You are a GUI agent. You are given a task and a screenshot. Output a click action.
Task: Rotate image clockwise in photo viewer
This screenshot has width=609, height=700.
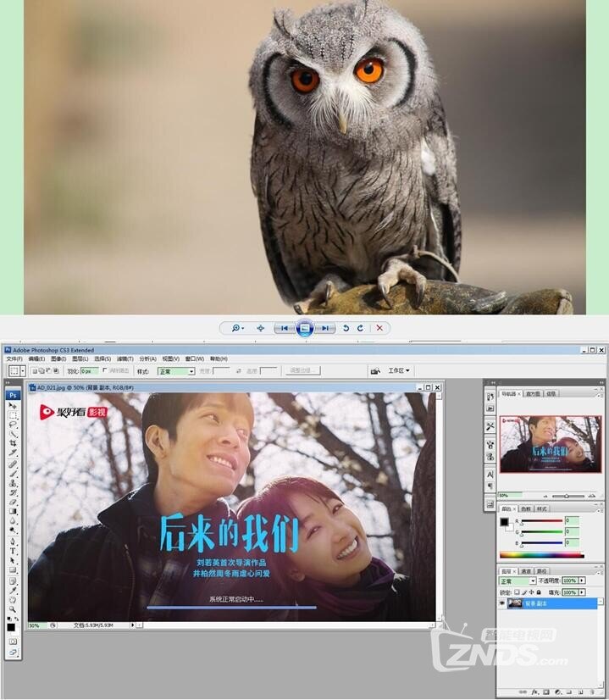[x=361, y=328]
